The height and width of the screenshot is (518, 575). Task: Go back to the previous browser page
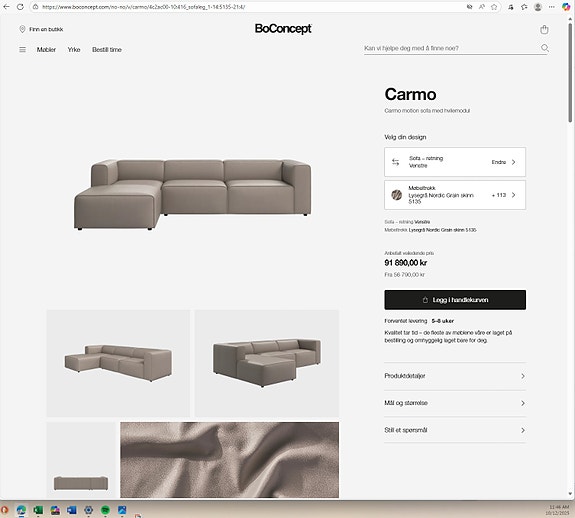pos(6,7)
